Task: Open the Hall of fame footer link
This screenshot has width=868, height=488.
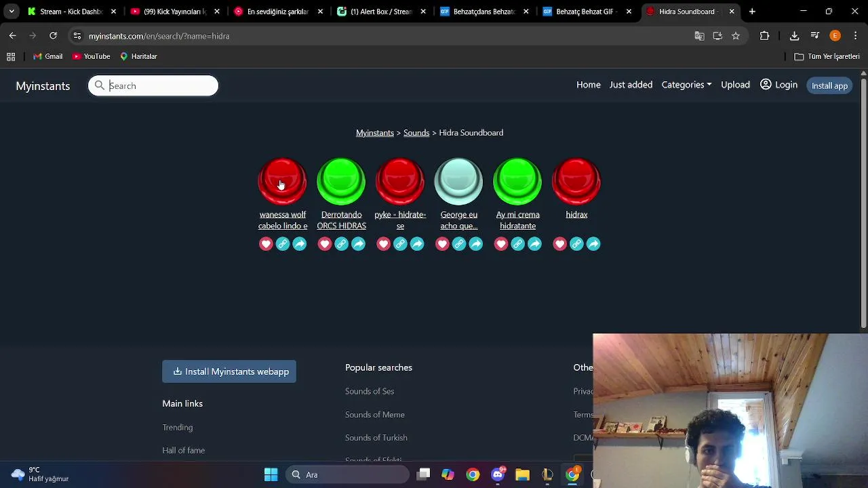Action: 184,451
